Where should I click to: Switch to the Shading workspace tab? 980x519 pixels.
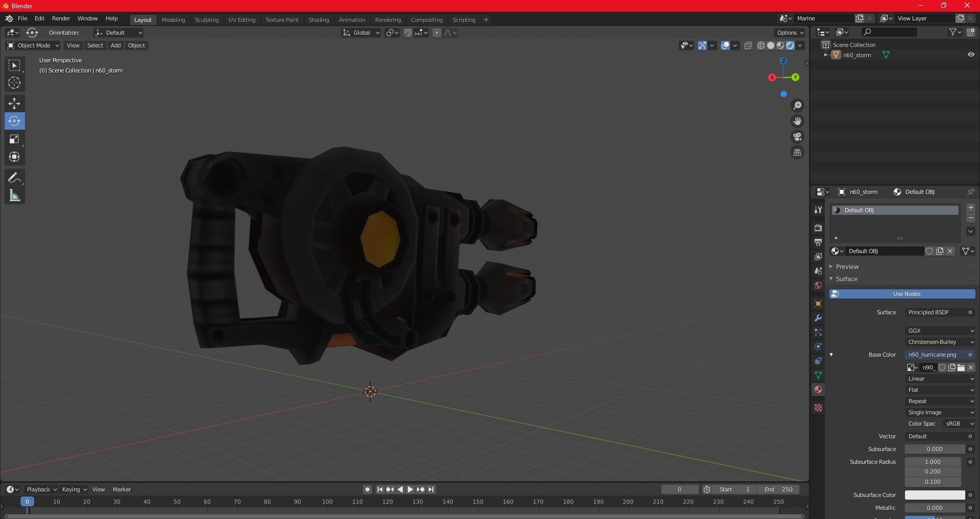318,20
